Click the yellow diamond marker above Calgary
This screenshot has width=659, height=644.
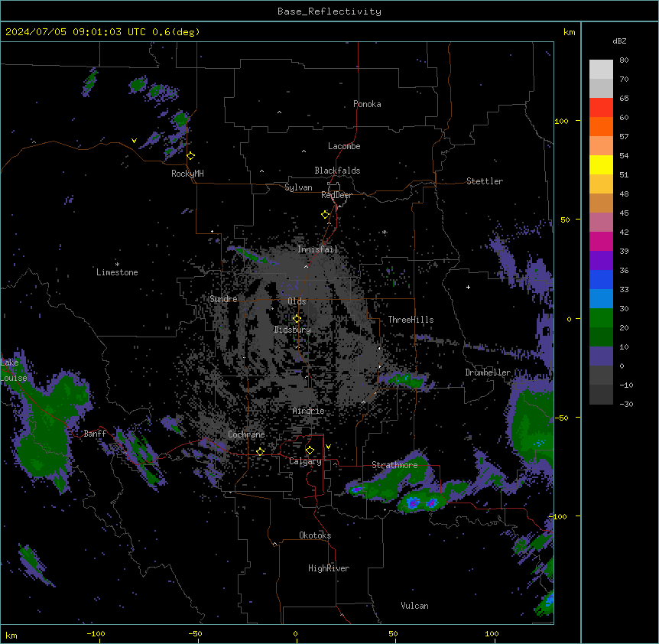310,450
